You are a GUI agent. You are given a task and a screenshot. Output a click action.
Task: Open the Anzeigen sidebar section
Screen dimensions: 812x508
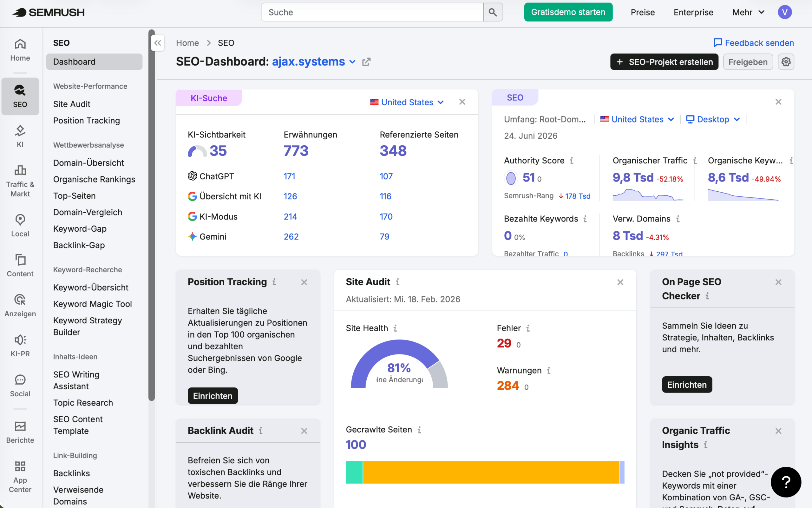20,306
